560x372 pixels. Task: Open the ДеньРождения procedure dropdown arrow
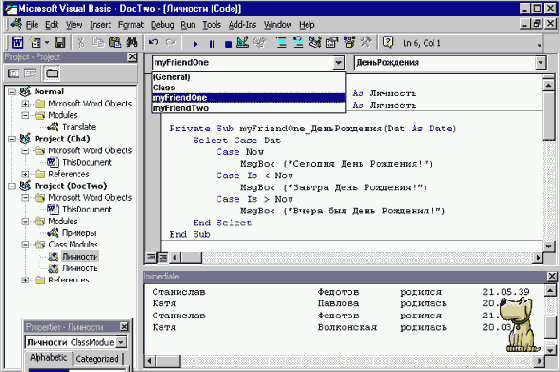pyautogui.click(x=541, y=63)
